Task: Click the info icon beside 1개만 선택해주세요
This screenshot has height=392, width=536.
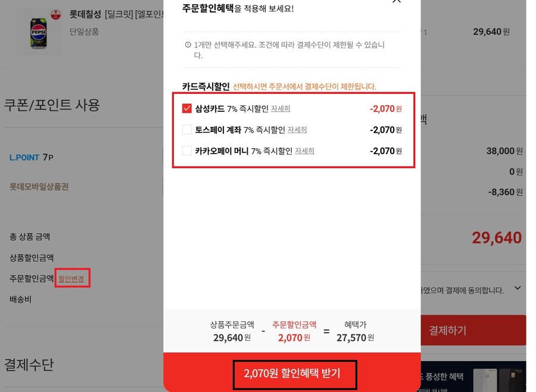Action: tap(188, 45)
